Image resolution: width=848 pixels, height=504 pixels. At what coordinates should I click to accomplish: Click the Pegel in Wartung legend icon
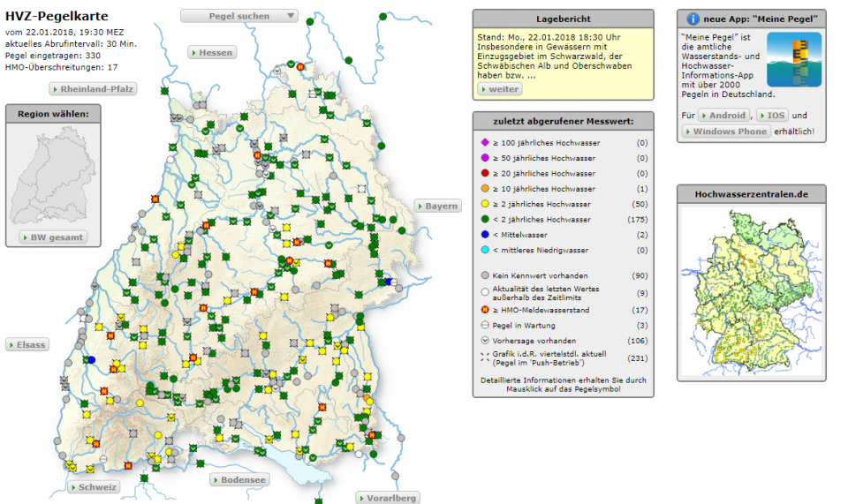tap(485, 326)
